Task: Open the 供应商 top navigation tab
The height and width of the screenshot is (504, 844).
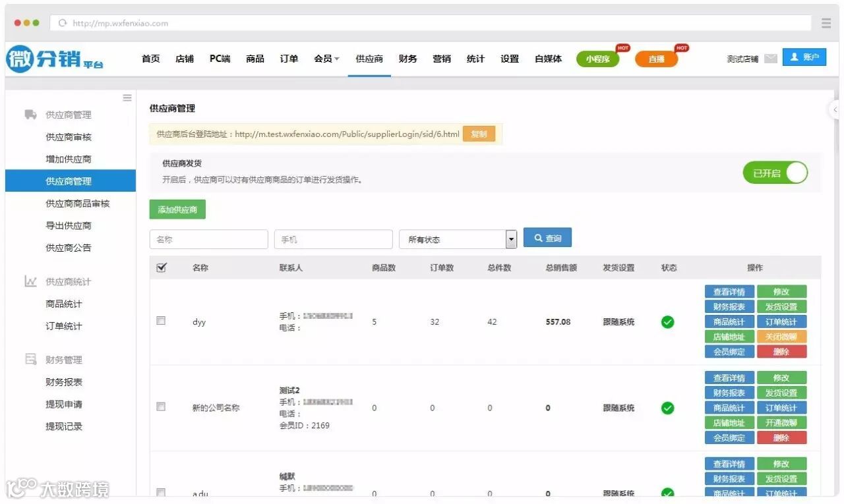Action: 369,59
